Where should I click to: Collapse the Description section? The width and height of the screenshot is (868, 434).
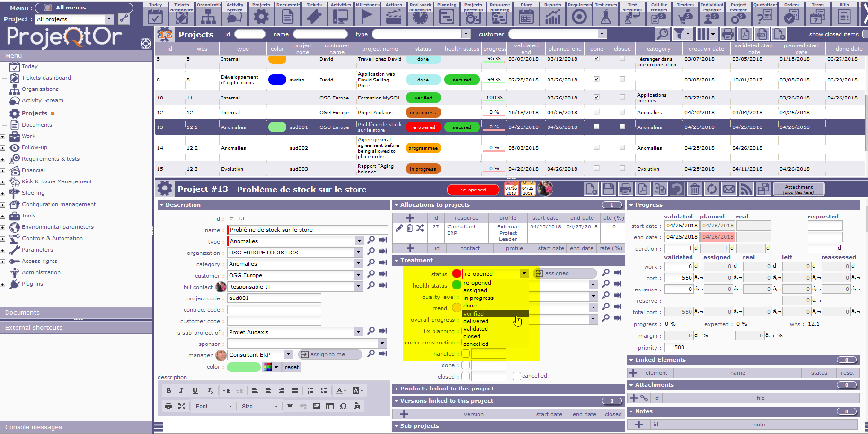pyautogui.click(x=162, y=205)
